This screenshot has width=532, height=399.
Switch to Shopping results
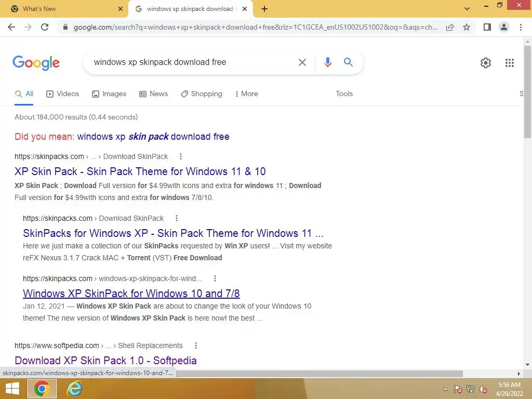202,94
